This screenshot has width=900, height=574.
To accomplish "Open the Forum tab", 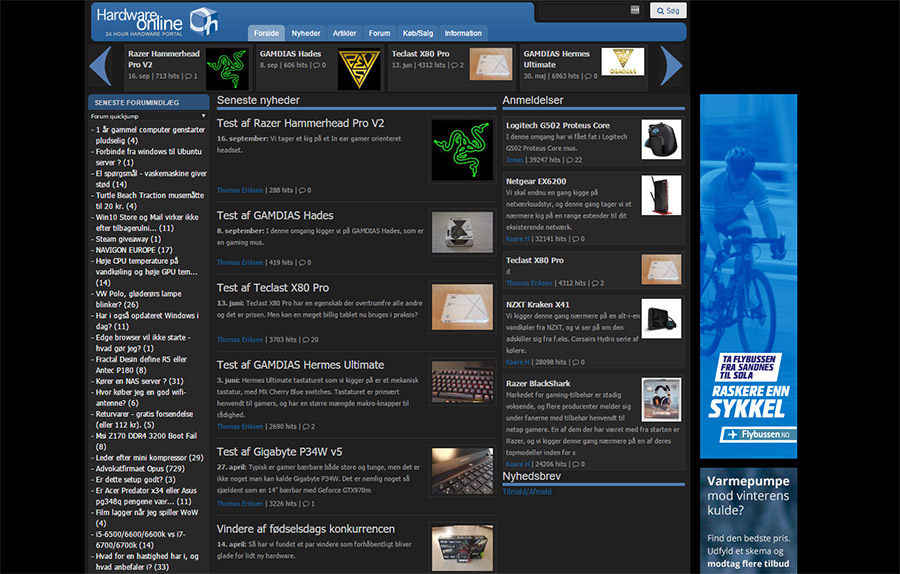I will [379, 33].
